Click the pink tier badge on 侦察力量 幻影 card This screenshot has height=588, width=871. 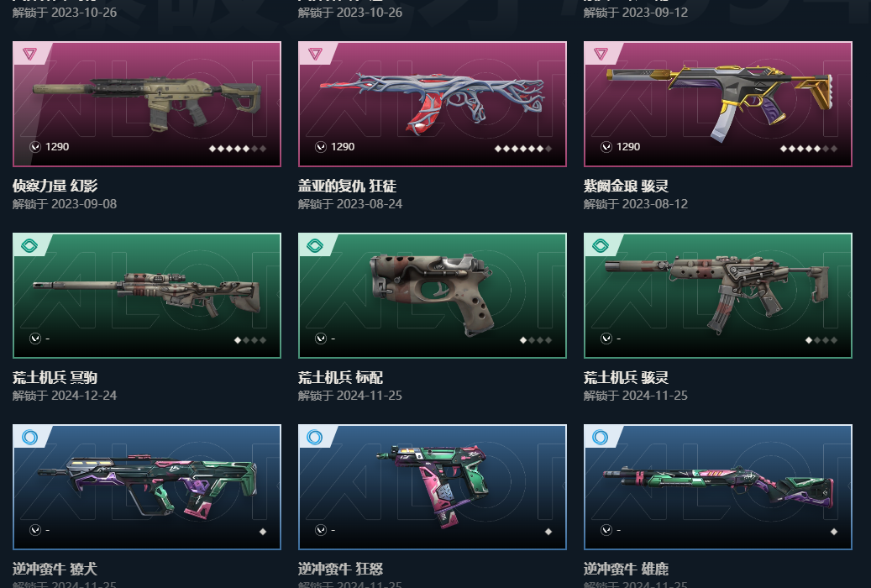pos(30,54)
